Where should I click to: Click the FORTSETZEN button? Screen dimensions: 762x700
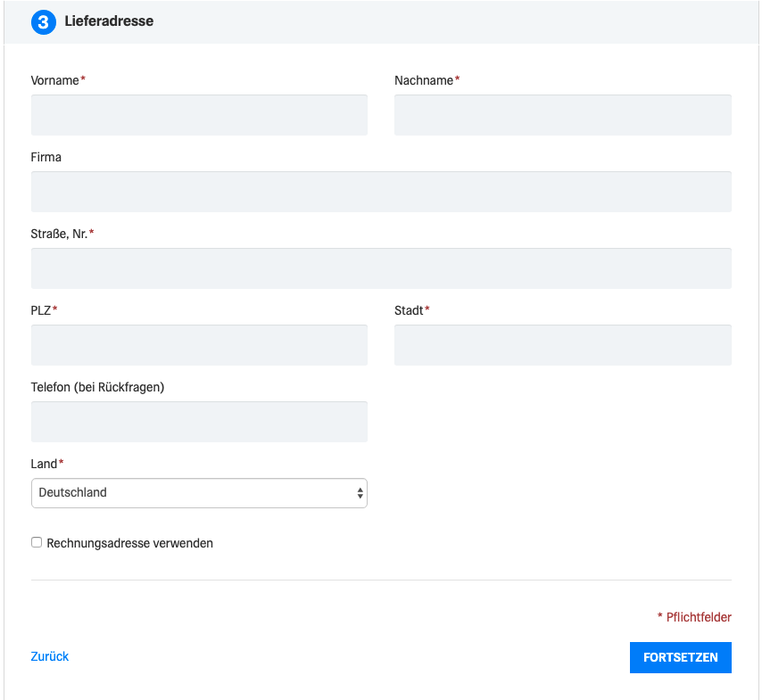[680, 657]
